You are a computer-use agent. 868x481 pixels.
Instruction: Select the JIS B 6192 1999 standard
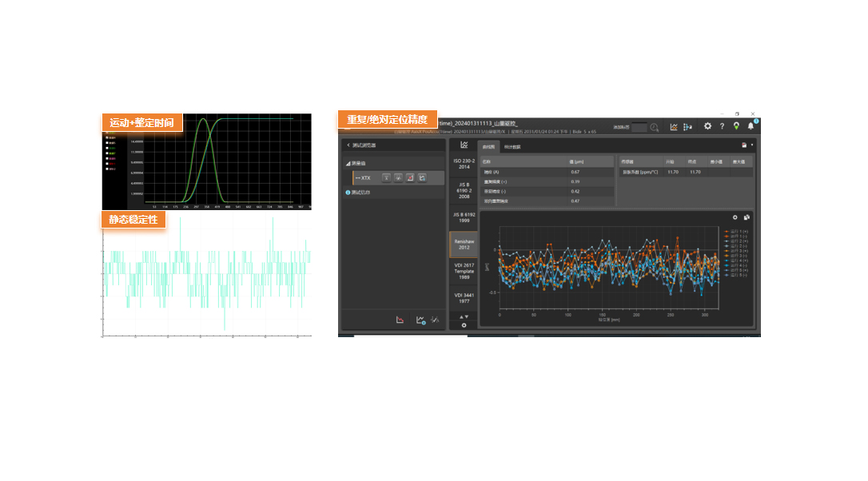pos(464,217)
